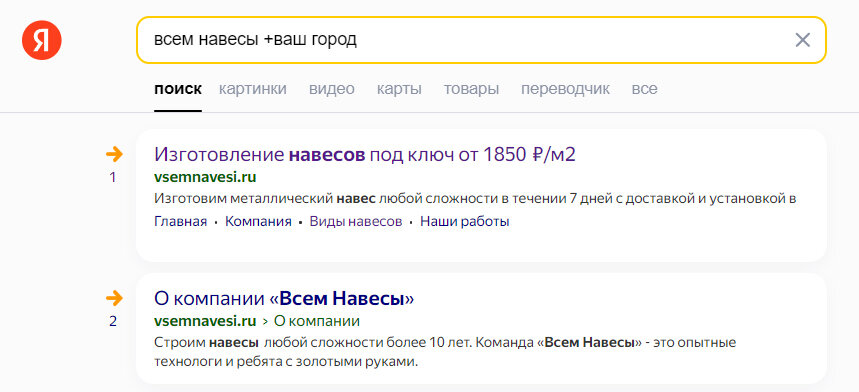Open the 'Главная' sitelink
The image size is (859, 392).
tap(180, 222)
